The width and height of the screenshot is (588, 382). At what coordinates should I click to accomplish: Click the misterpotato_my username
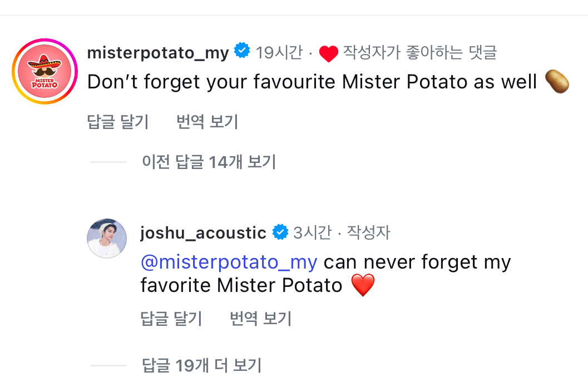coord(158,53)
